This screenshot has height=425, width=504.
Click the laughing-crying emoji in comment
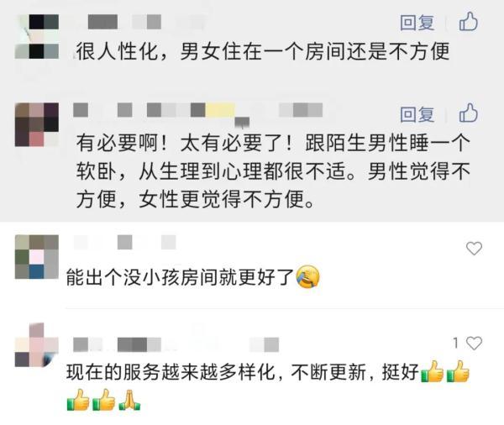[x=308, y=277]
